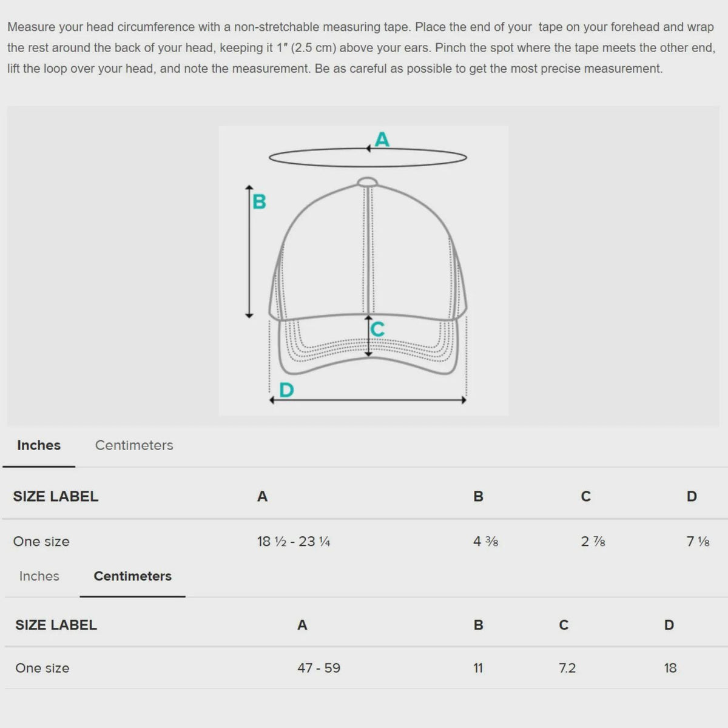The width and height of the screenshot is (728, 728).
Task: Click the cap top button on diagram
Action: click(x=367, y=181)
